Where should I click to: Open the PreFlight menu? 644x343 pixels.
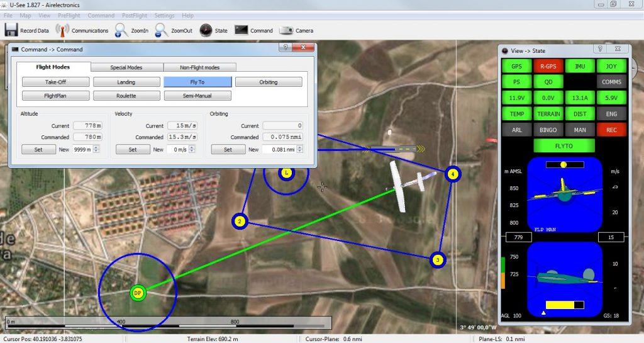coord(69,15)
